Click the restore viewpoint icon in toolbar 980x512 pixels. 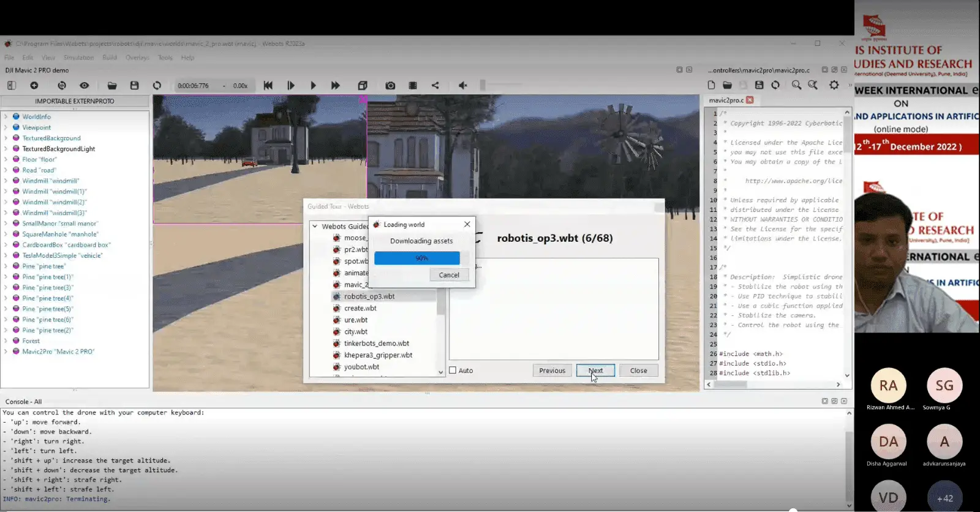click(x=62, y=86)
